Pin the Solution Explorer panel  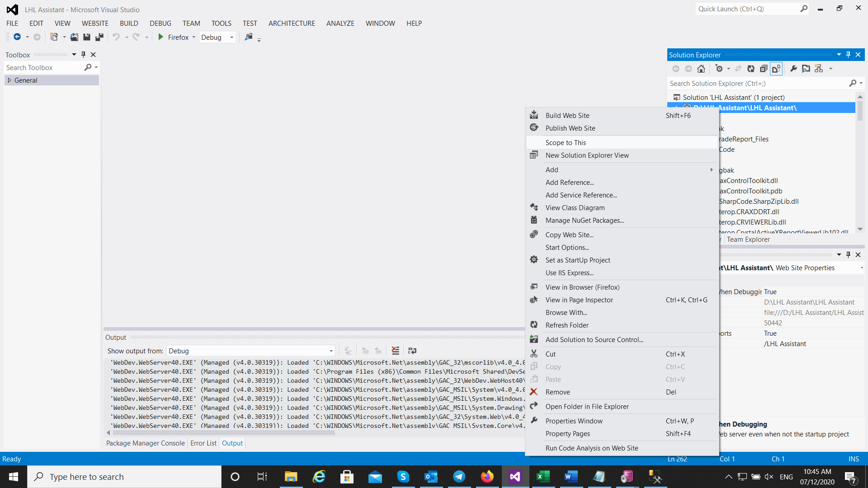(848, 55)
